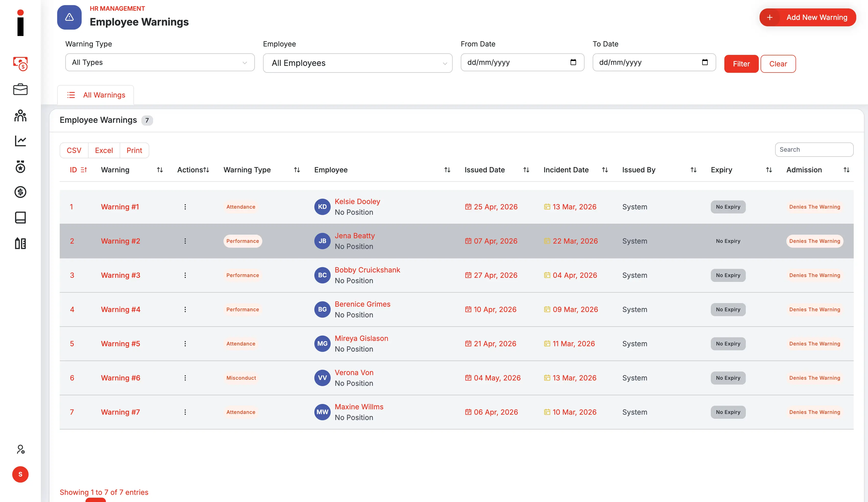Export table to Excel
This screenshot has width=868, height=502.
[104, 150]
